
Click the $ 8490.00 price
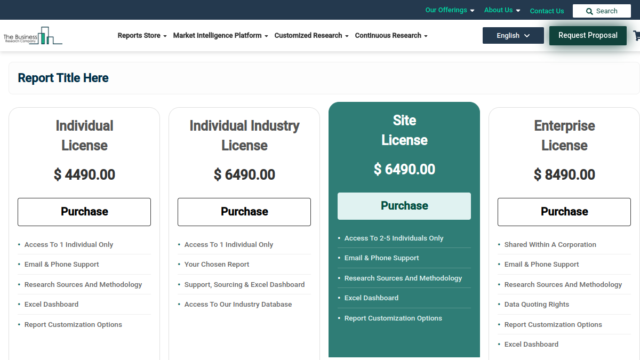tap(564, 175)
